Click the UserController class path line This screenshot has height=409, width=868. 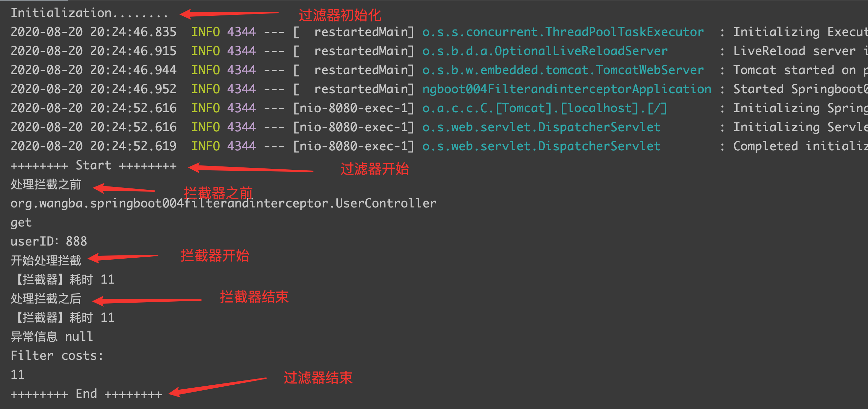(x=223, y=203)
